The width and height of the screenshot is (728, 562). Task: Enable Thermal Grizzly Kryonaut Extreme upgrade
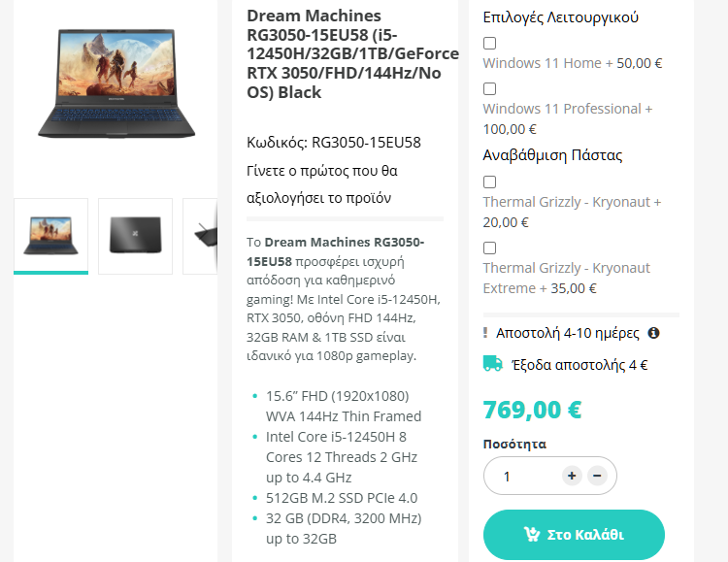(489, 248)
